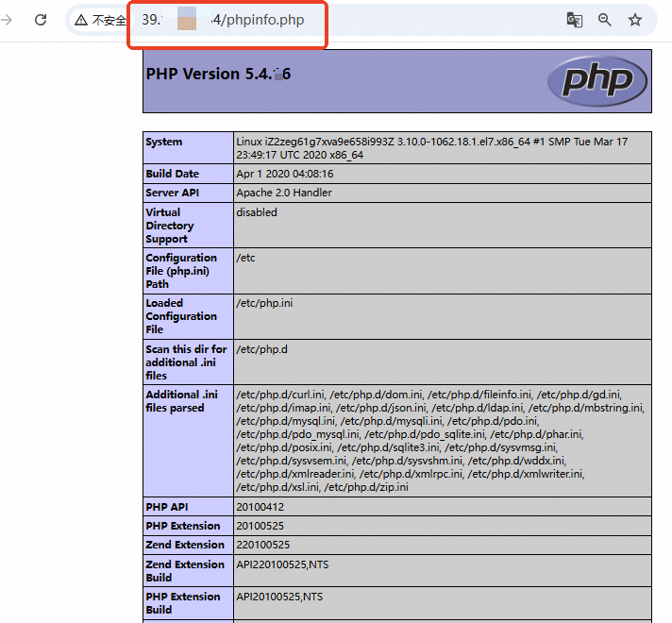
Task: Click the Build Date label
Action: [173, 174]
